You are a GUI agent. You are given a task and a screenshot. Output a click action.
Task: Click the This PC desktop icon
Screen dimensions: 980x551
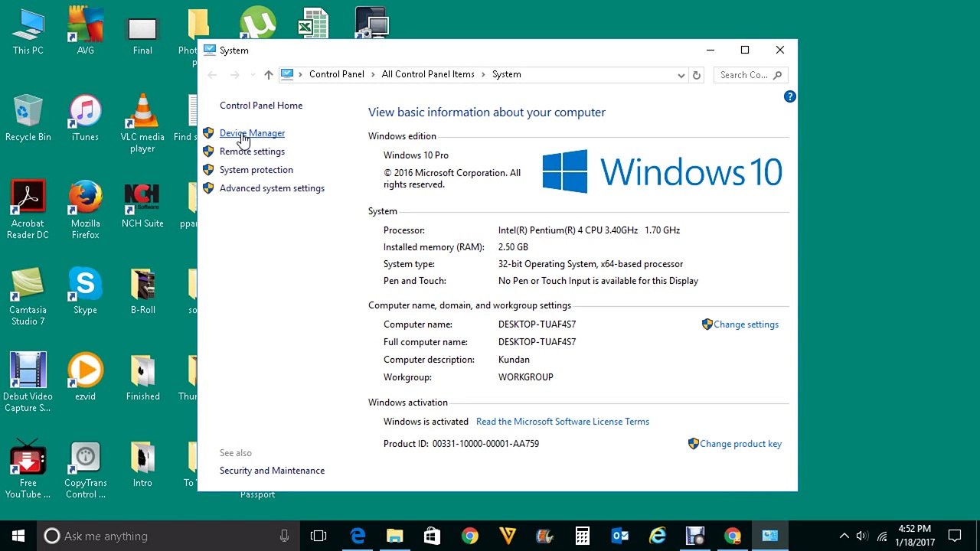(28, 32)
